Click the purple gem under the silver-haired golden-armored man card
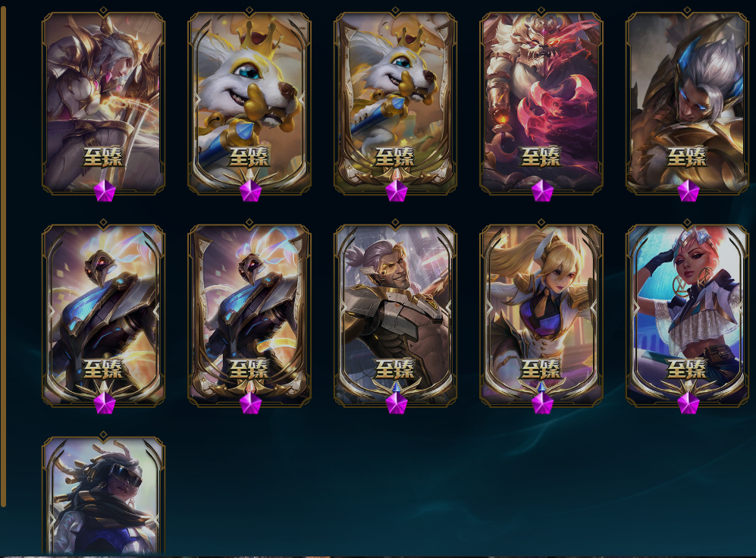756x558 pixels. pos(688,191)
